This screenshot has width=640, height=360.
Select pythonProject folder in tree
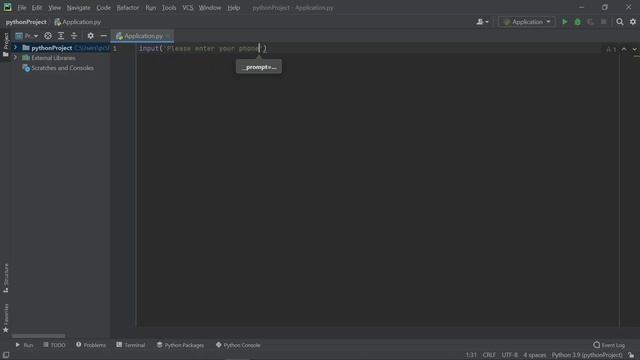click(x=51, y=48)
